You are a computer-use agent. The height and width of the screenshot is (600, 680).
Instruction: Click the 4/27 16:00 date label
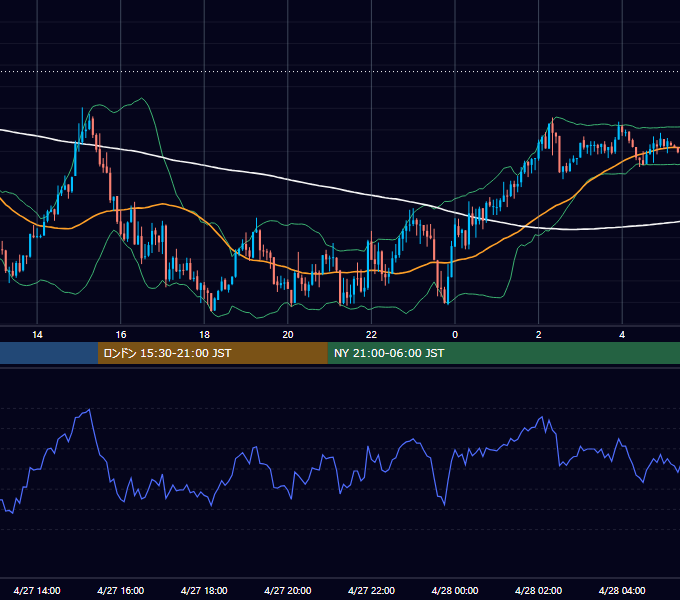pyautogui.click(x=121, y=590)
